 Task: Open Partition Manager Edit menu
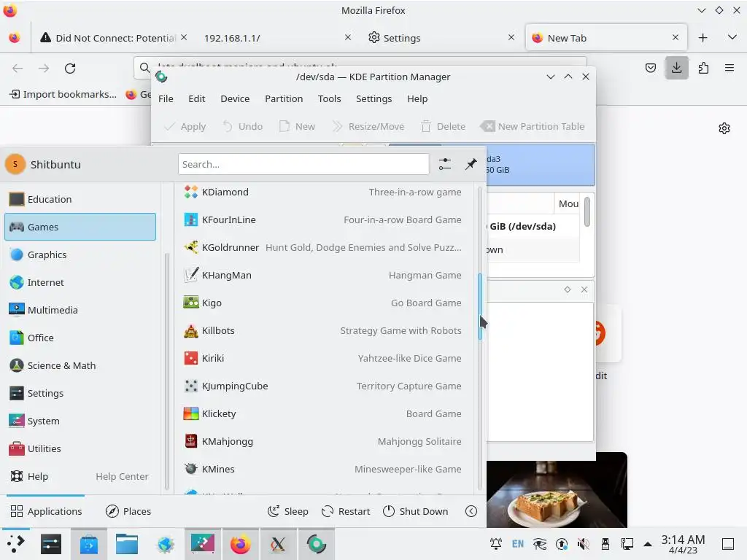pyautogui.click(x=196, y=98)
